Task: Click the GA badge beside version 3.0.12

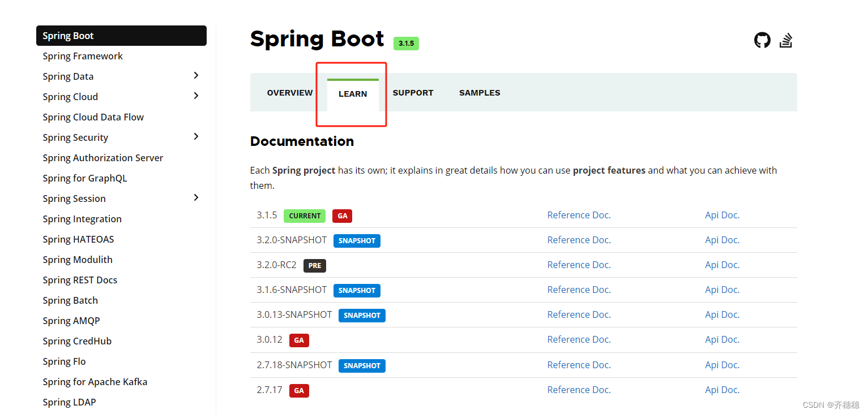Action: coord(299,340)
